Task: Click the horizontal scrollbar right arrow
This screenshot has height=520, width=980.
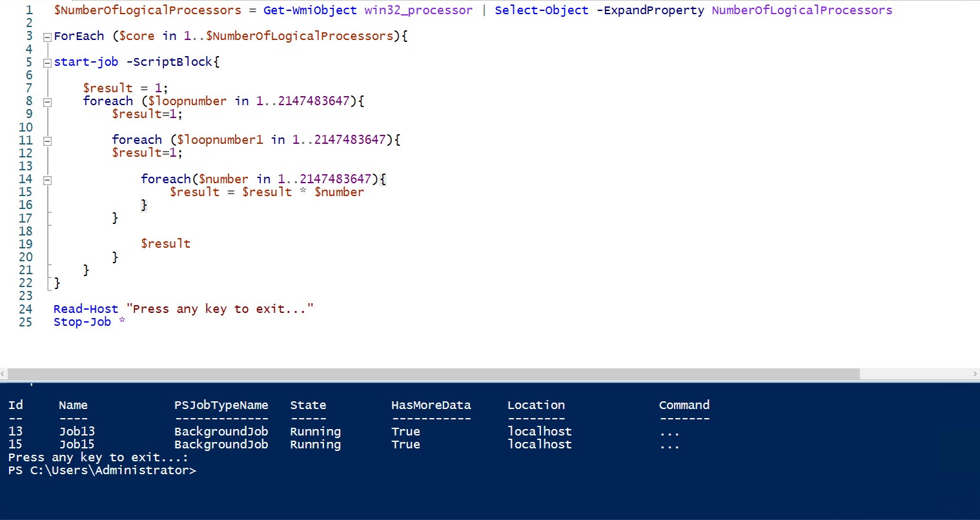Action: 975,374
